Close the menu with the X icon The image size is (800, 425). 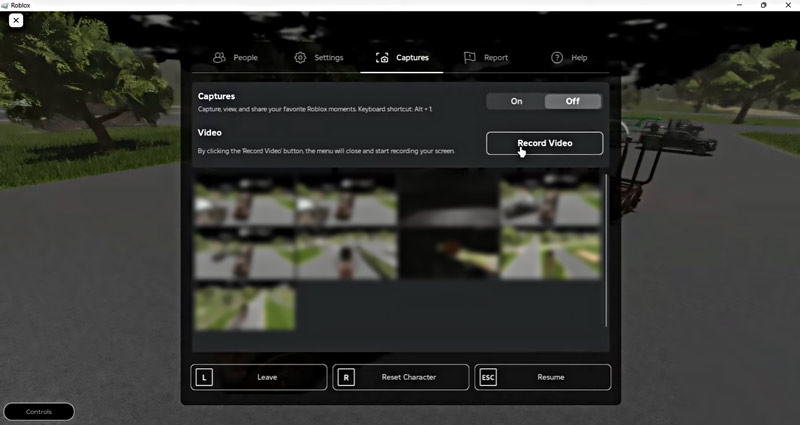16,20
